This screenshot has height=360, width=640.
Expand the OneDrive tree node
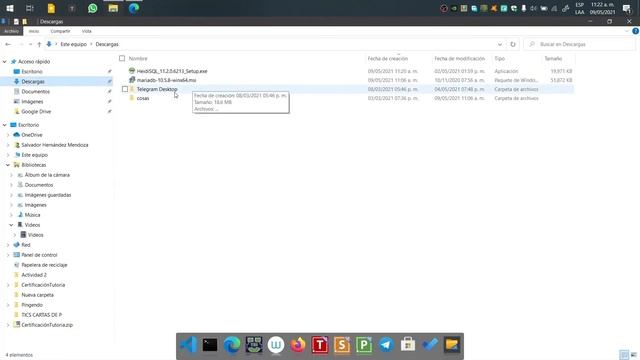pyautogui.click(x=8, y=135)
